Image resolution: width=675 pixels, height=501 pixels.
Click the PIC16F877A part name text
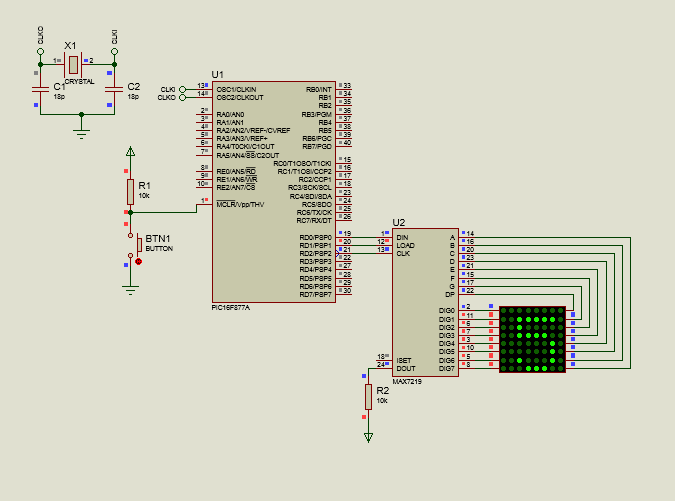(230, 308)
